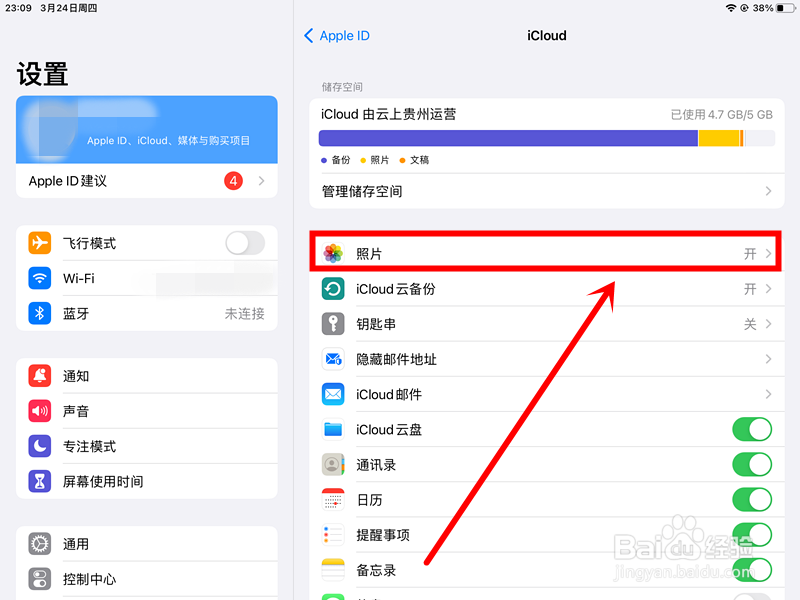Turn off the 通讯录 sync switch
The image size is (800, 600).
click(x=752, y=464)
